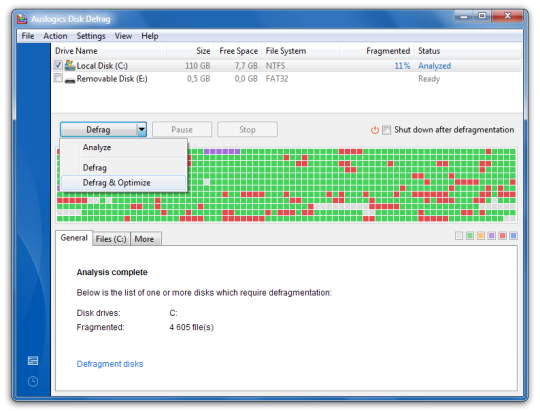Open the View menu
540x411 pixels.
123,36
